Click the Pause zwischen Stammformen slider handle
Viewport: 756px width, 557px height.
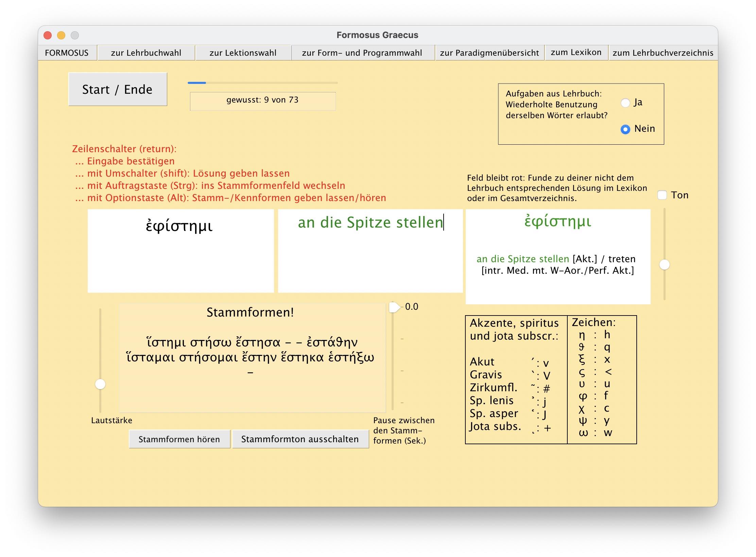point(394,307)
